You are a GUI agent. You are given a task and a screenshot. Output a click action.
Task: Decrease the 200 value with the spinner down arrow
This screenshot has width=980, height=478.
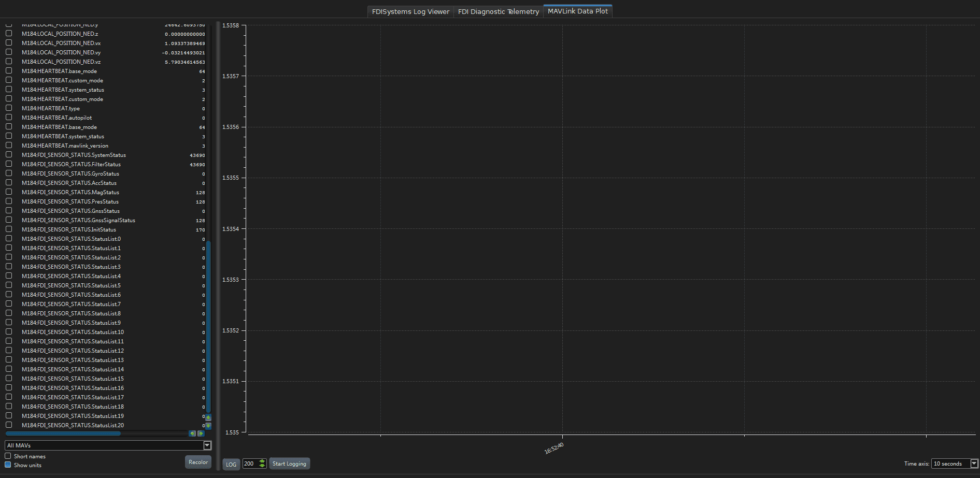point(262,466)
